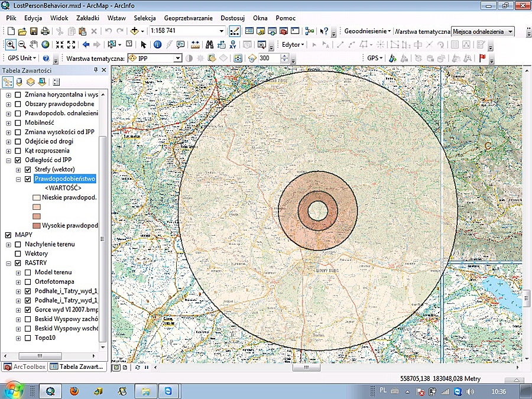This screenshot has width=532, height=399.
Task: Switch to the ArcToolbox tab
Action: [25, 366]
